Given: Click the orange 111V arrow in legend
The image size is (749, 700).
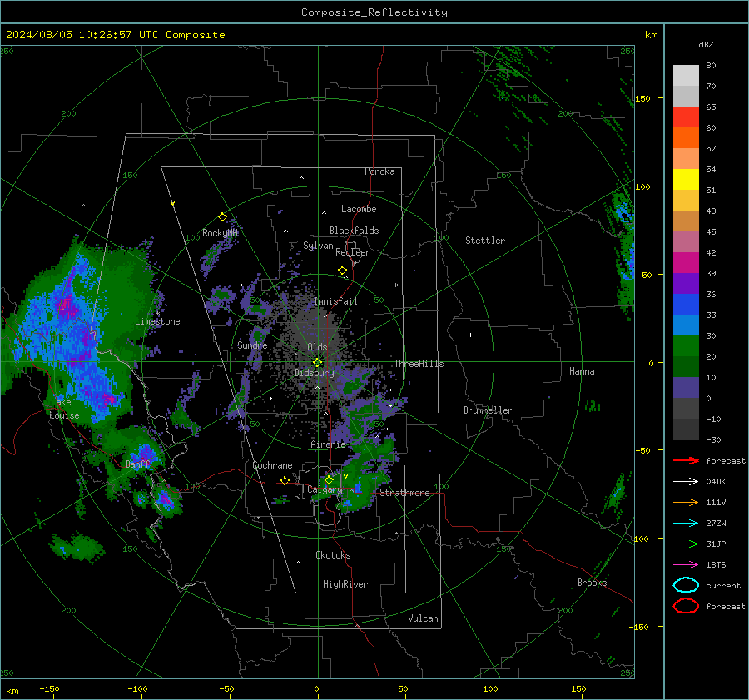Looking at the screenshot, I should tap(686, 502).
